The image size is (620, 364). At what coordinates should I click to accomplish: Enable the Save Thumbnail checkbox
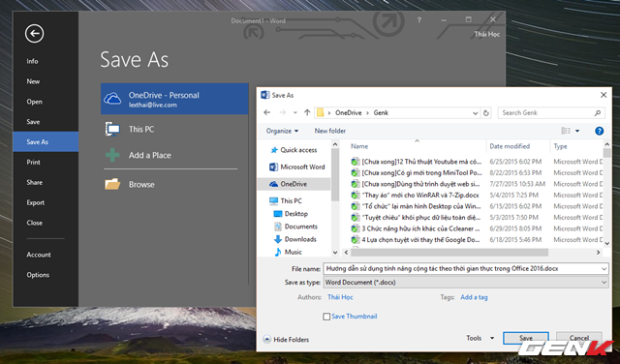326,317
